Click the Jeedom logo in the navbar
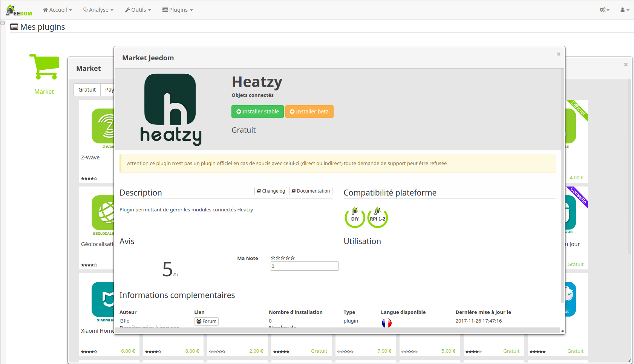Image resolution: width=634 pixels, height=364 pixels. point(19,10)
